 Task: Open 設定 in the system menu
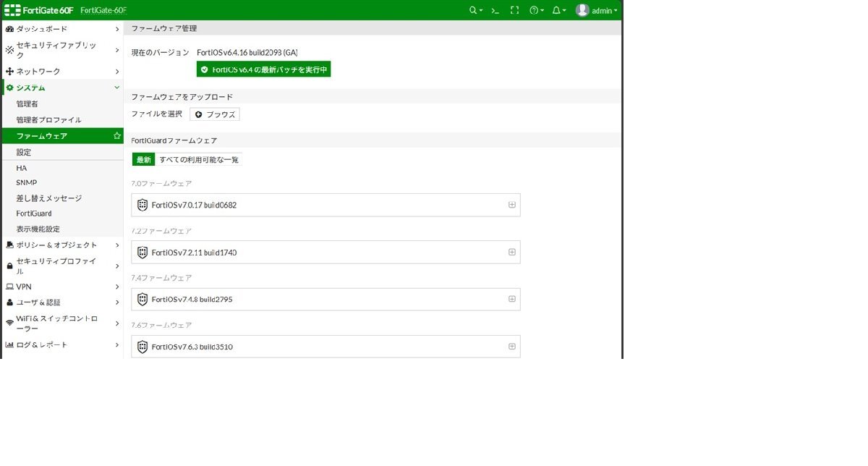click(x=62, y=152)
